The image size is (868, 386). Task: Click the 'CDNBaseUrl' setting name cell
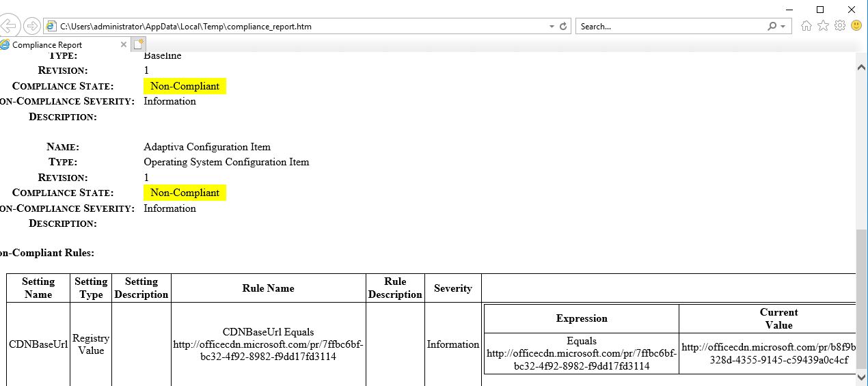(x=38, y=344)
